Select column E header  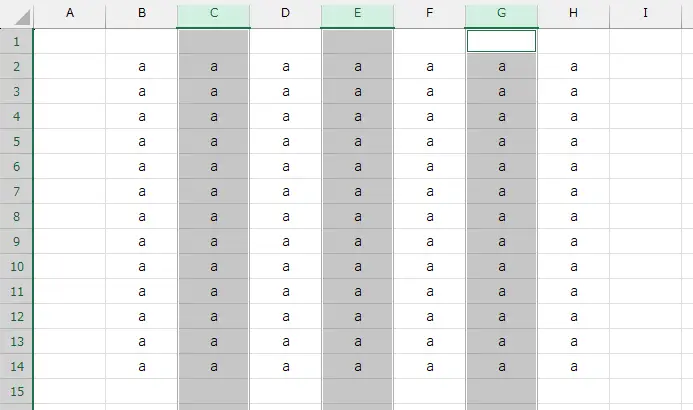pos(358,13)
